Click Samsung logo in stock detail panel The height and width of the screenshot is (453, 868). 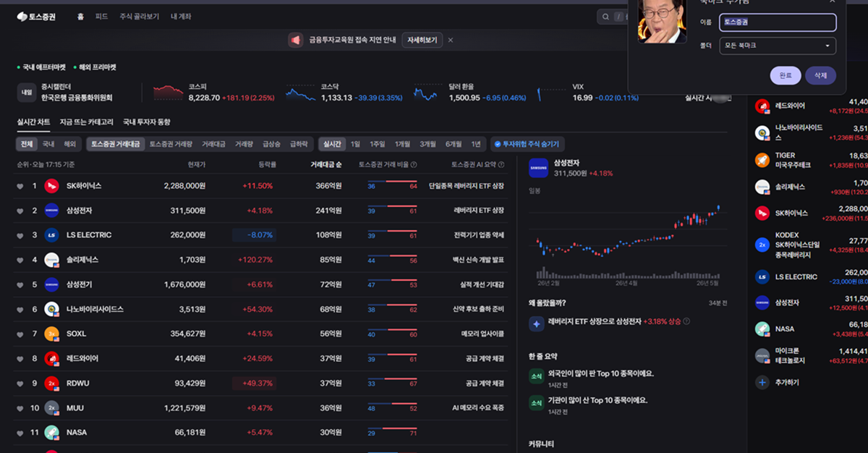coord(538,168)
